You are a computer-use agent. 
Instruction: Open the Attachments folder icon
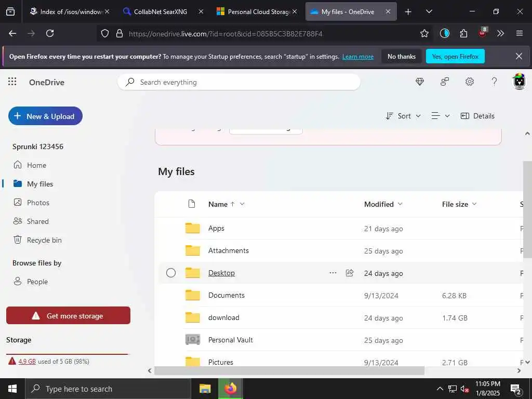click(192, 250)
